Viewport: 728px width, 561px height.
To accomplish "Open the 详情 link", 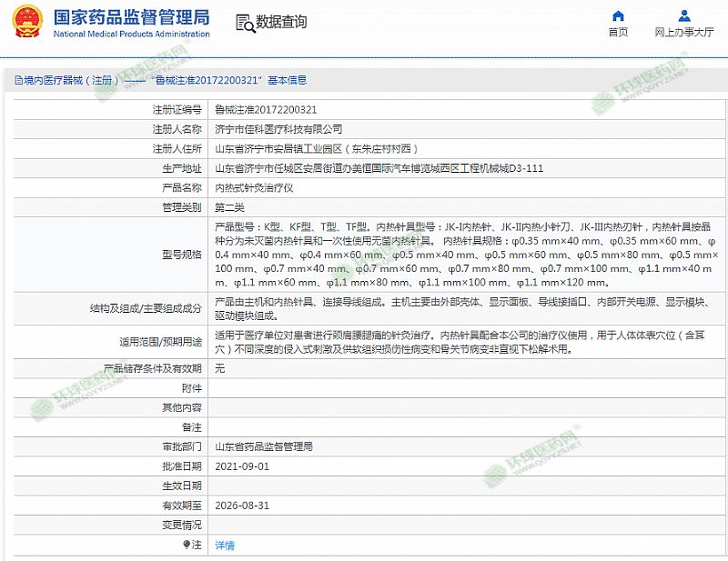I will [224, 546].
